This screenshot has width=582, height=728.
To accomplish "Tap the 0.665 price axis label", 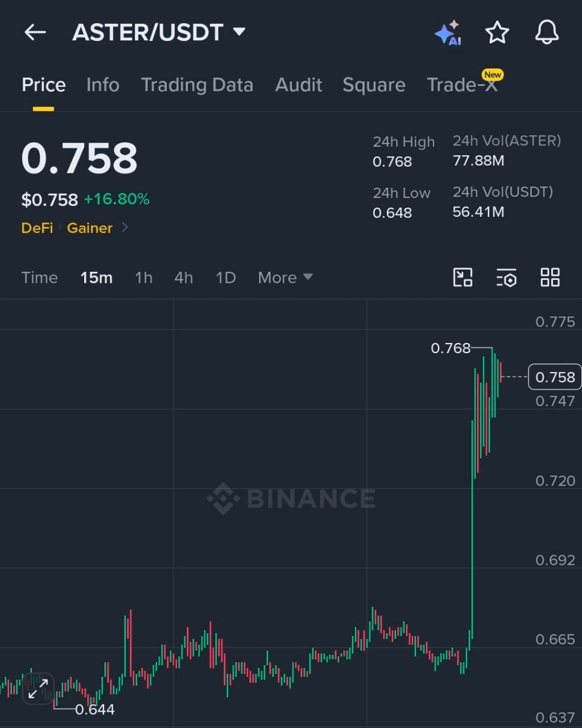I will click(x=555, y=639).
